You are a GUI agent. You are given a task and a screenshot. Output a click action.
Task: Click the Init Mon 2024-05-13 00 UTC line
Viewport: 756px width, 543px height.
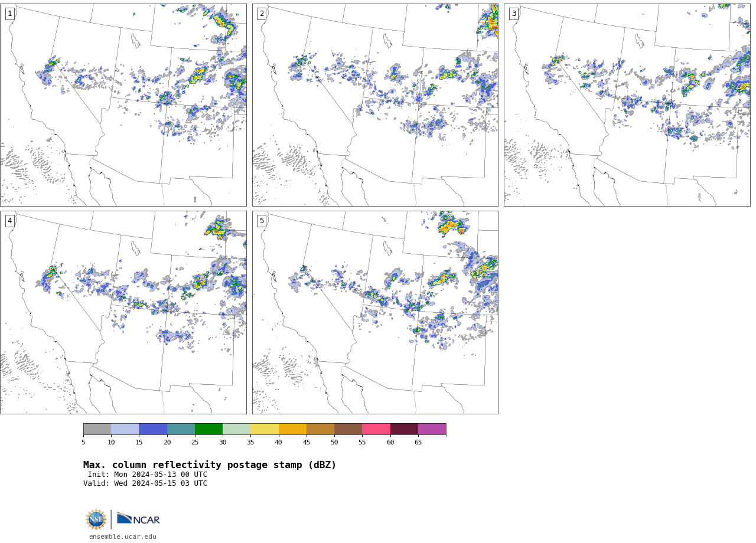[148, 475]
